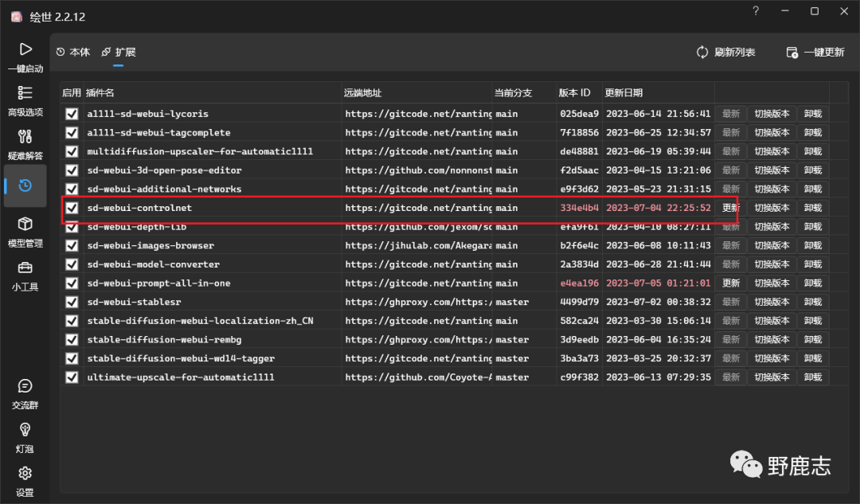Select the version management clock icon
Image resolution: width=860 pixels, height=504 pixels.
[x=25, y=186]
